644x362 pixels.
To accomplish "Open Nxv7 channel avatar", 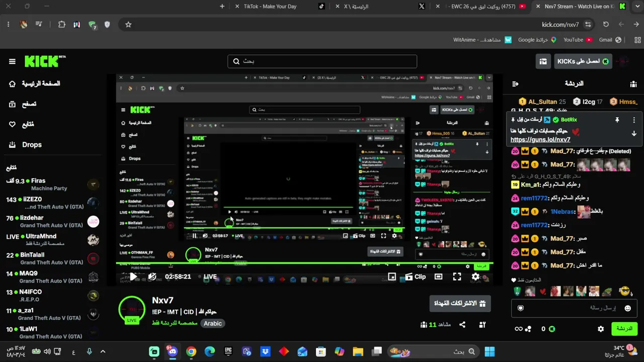I will tap(132, 309).
